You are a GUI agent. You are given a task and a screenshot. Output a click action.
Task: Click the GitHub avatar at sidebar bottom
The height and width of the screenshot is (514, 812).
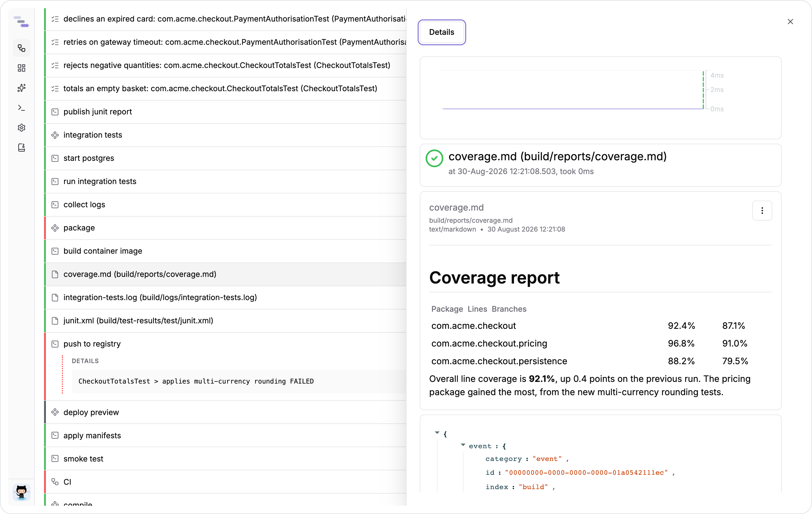(22, 492)
